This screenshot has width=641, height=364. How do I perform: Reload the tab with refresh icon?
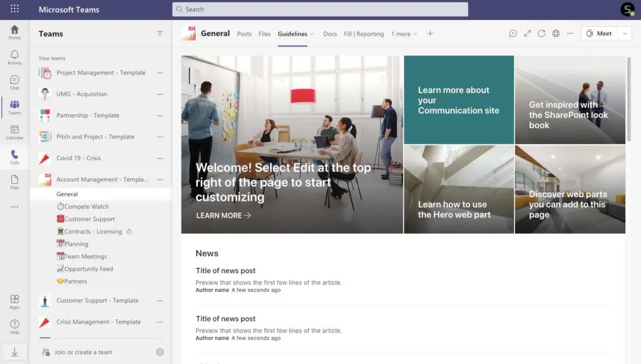[541, 34]
